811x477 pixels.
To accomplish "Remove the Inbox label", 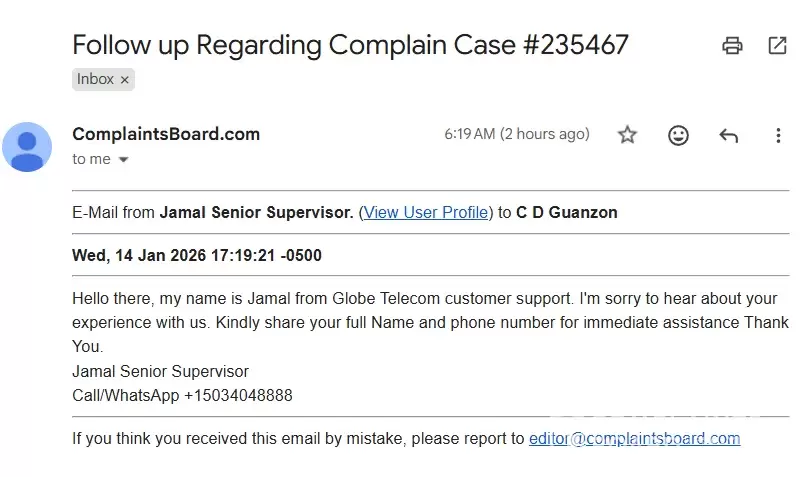I will (x=125, y=80).
